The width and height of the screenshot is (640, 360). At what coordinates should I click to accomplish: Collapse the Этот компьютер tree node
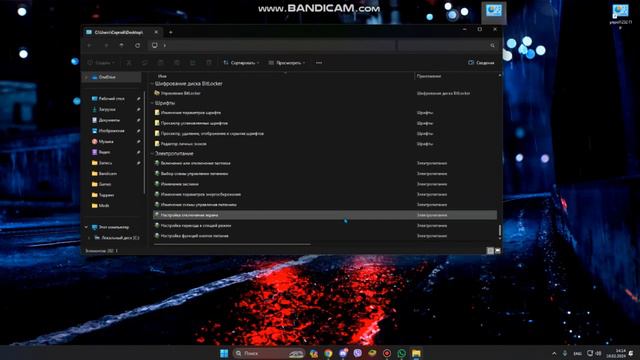coord(86,227)
